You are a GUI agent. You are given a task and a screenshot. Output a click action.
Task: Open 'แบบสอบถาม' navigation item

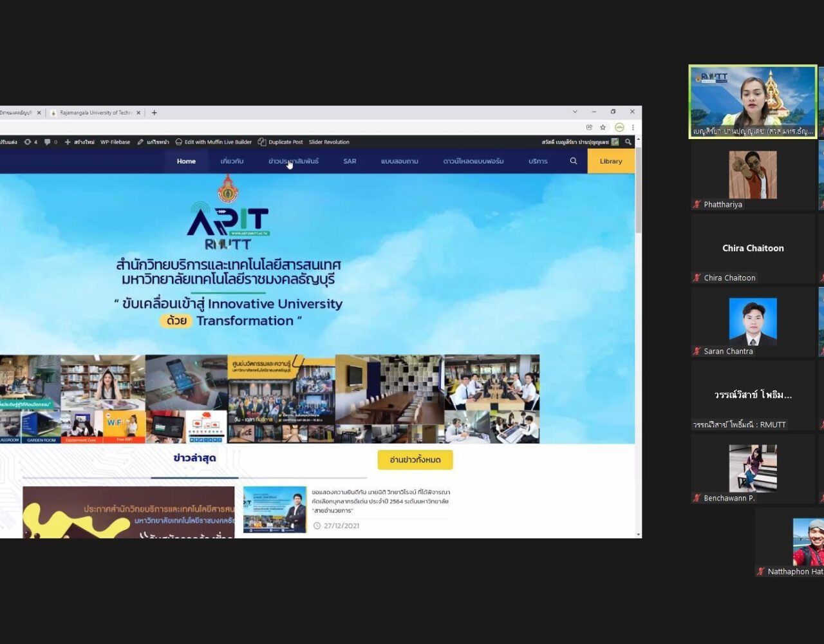(x=399, y=161)
